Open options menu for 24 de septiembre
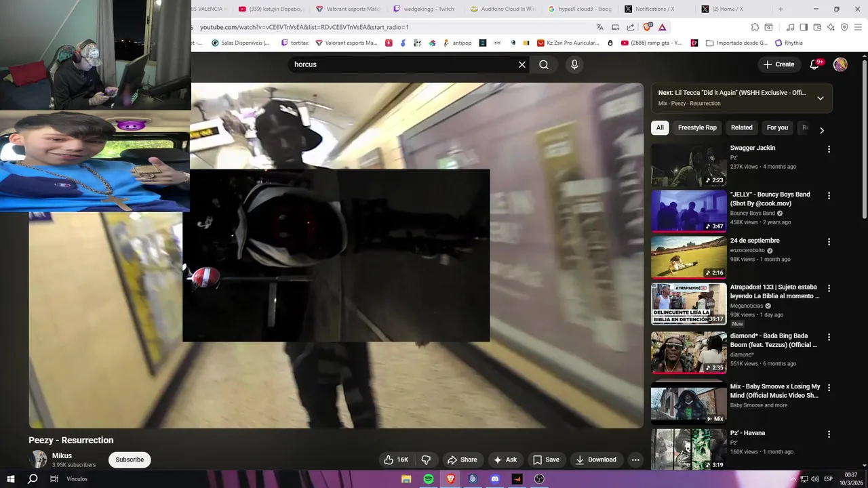Viewport: 868px width, 488px height. pyautogui.click(x=829, y=242)
